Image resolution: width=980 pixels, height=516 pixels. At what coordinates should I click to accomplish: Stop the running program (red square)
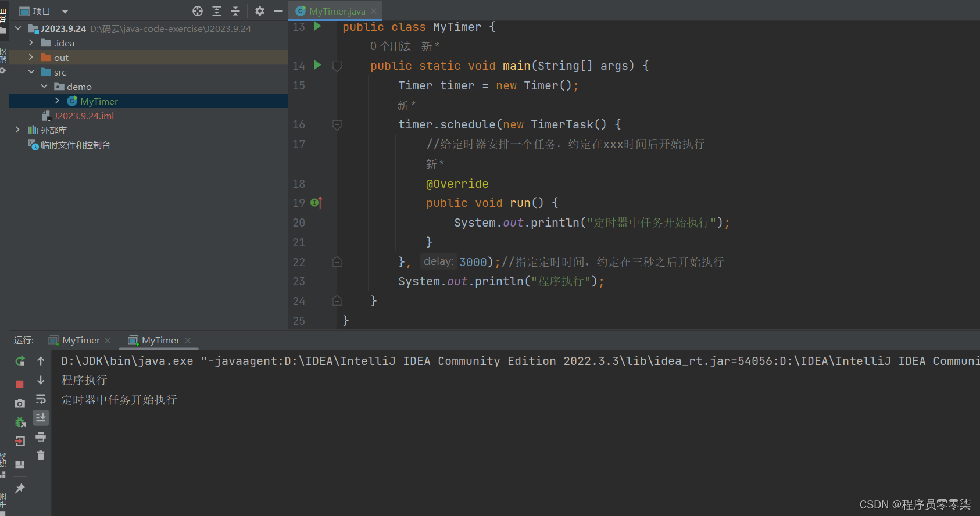pyautogui.click(x=20, y=384)
